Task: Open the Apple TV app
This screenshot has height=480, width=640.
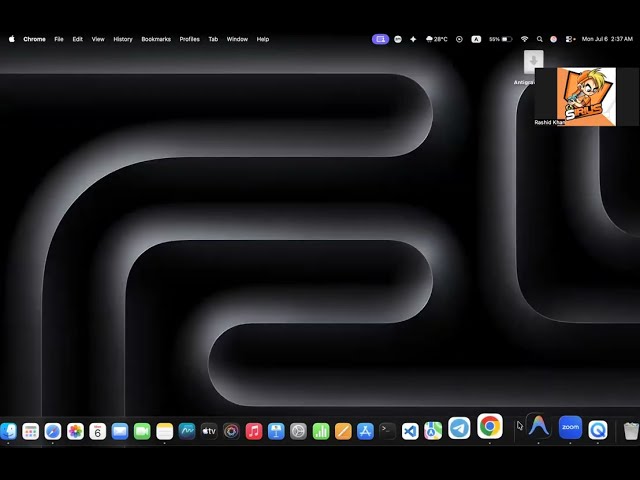Action: click(209, 431)
